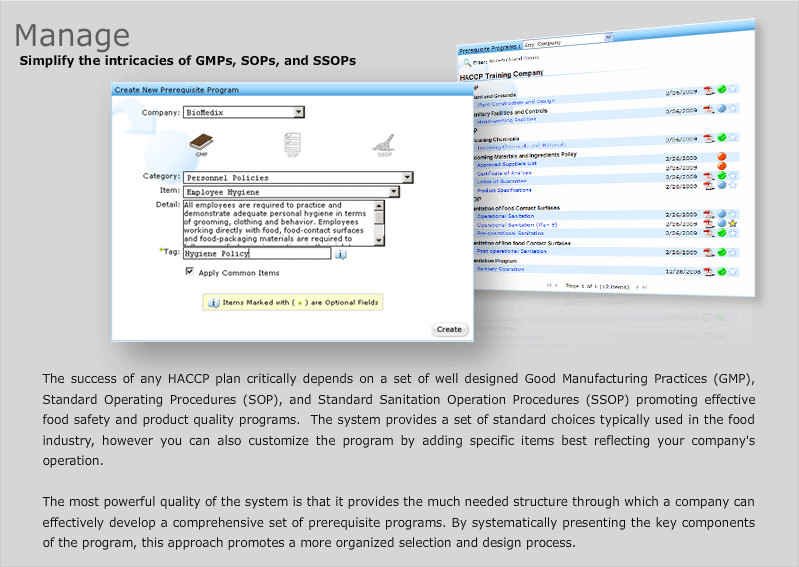Toggle favorite star for Letter of Guarantee
Screen dimensions: 799x567
(x=733, y=176)
